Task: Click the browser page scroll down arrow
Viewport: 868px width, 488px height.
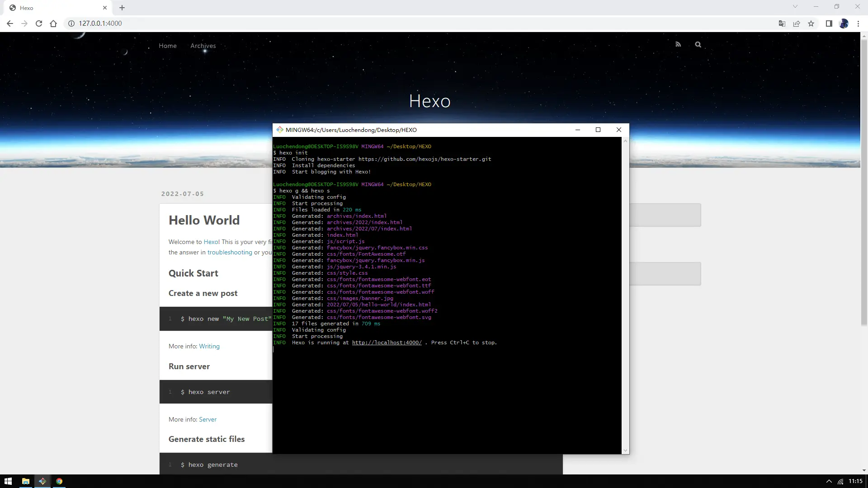Action: coord(864,470)
